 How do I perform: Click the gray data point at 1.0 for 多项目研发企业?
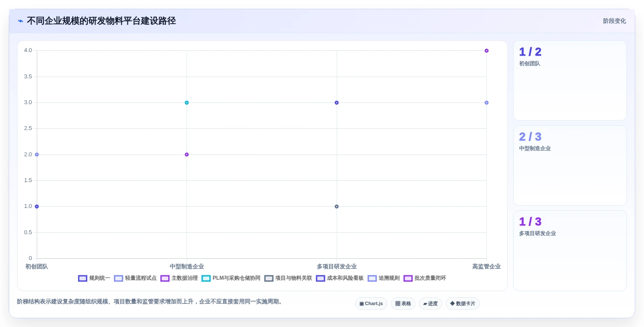(x=337, y=207)
